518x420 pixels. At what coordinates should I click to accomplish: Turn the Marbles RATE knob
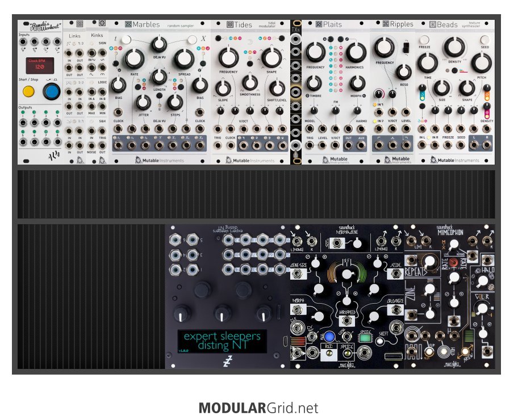coord(134,59)
